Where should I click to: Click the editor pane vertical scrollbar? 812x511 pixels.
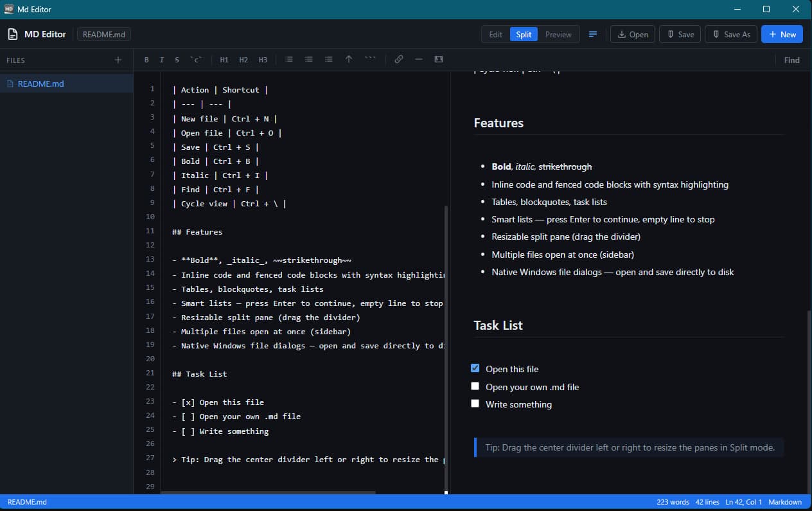(446, 349)
